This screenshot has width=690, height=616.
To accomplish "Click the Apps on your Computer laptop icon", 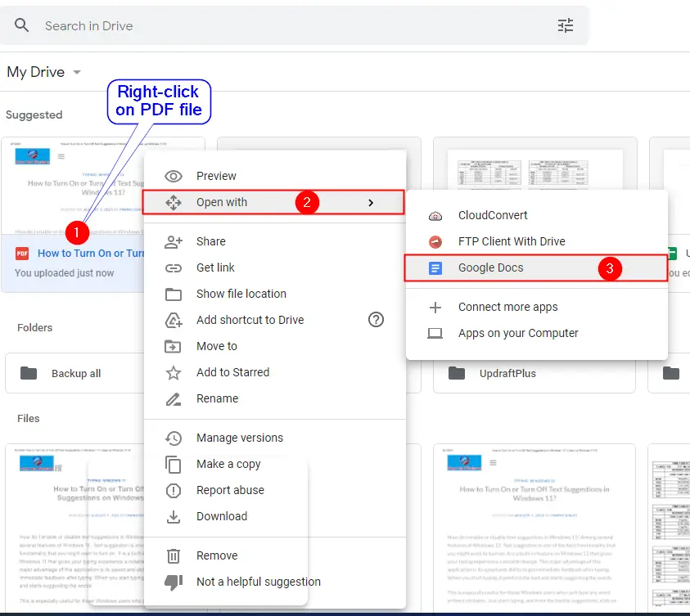I will pos(435,333).
